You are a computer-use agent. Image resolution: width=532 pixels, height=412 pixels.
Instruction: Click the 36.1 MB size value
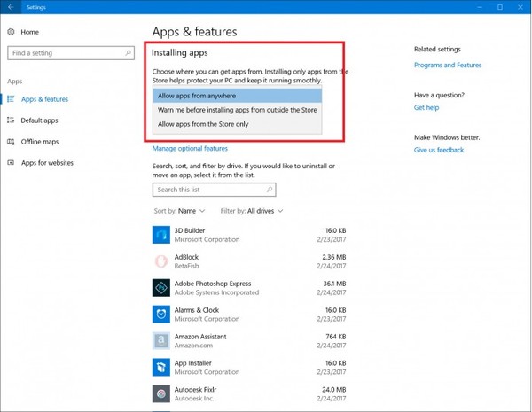[334, 284]
